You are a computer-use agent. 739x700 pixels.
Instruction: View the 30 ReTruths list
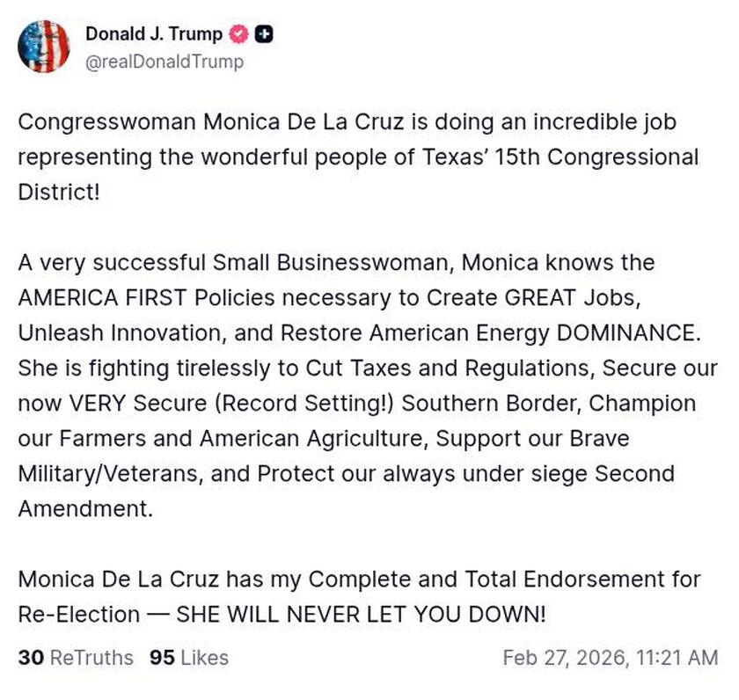(x=76, y=658)
